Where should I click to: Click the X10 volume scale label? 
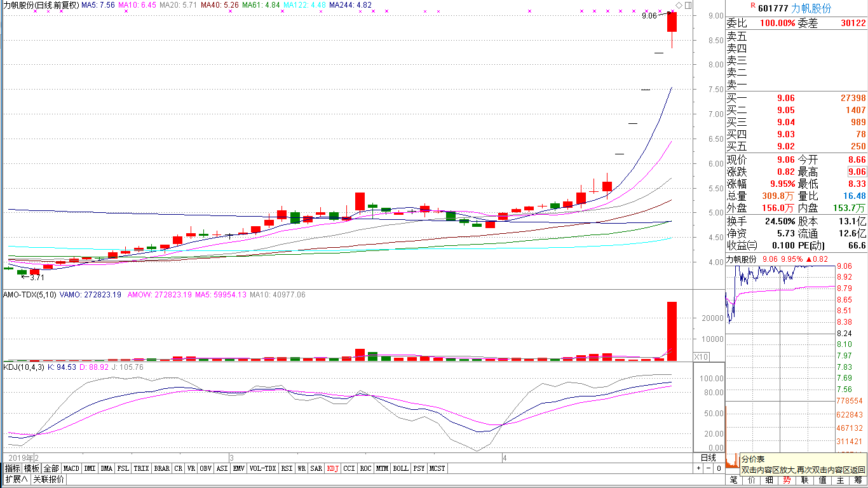[x=700, y=357]
